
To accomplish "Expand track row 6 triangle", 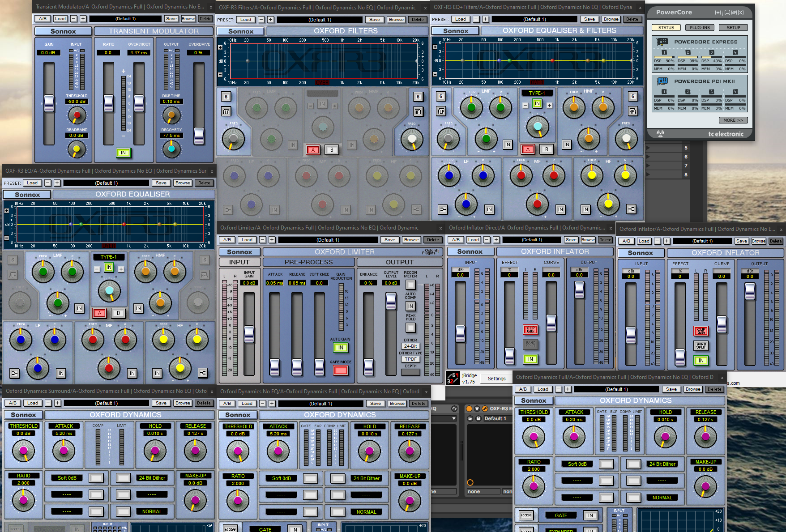I will [x=647, y=157].
